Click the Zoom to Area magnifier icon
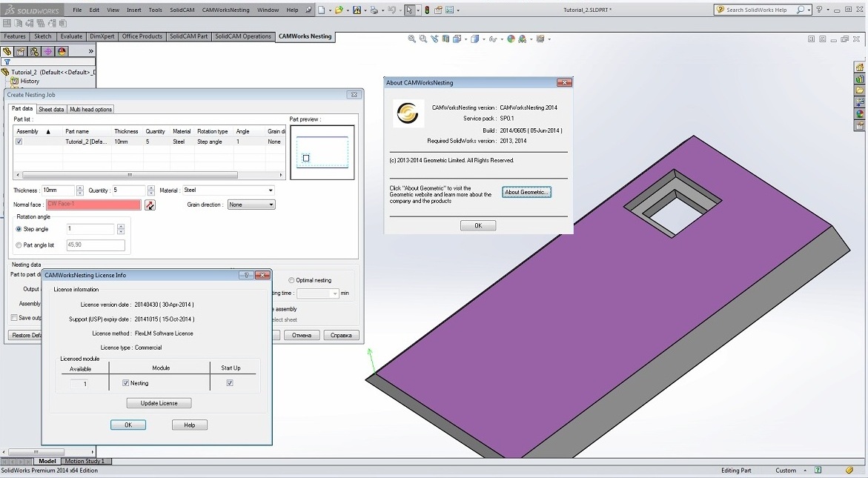The width and height of the screenshot is (868, 478). (x=423, y=39)
